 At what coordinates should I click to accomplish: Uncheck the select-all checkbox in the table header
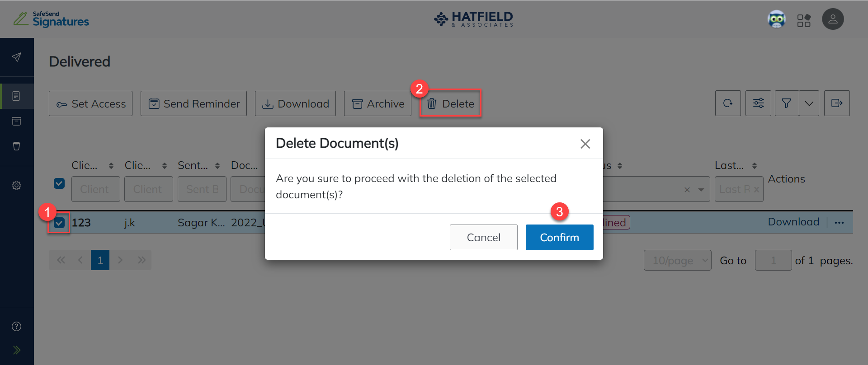point(59,183)
